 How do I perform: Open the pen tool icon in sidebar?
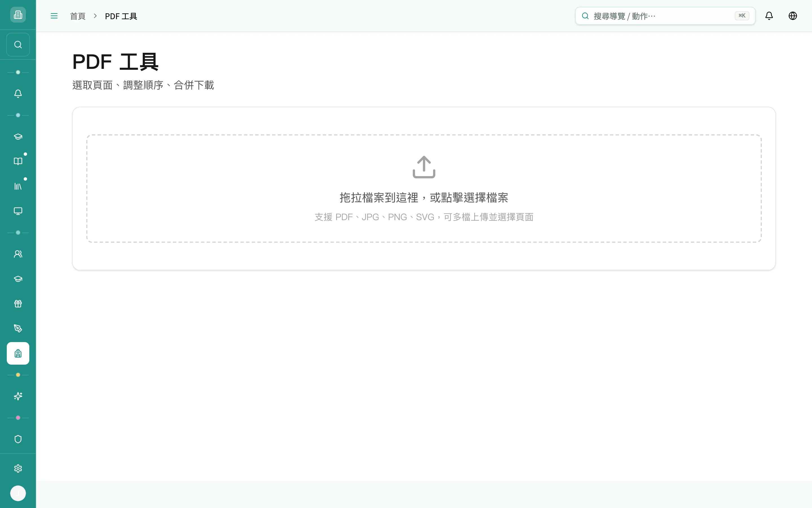18,329
